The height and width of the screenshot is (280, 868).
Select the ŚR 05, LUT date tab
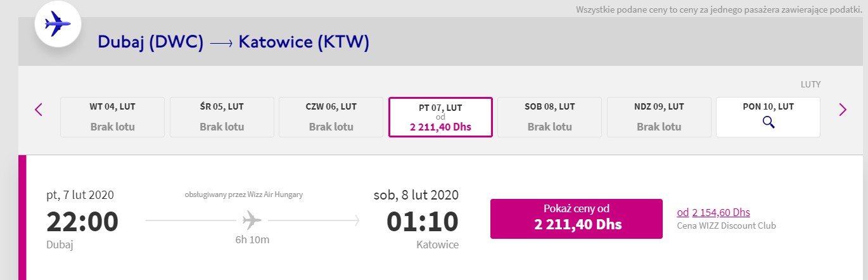tap(222, 117)
